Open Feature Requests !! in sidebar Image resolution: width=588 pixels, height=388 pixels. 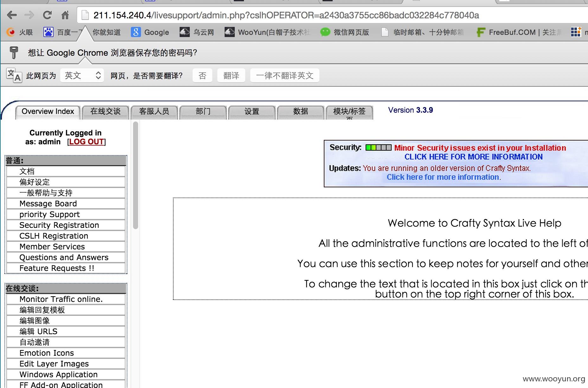point(66,268)
